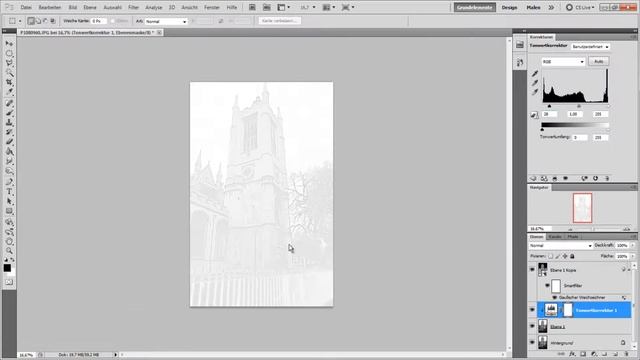Click the Weiche Kante input field
640x360 pixels.
[x=98, y=21]
